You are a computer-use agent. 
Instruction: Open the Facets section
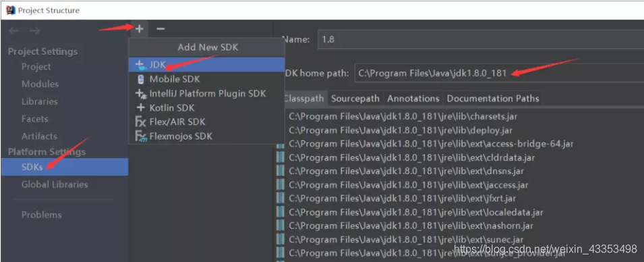pos(35,119)
